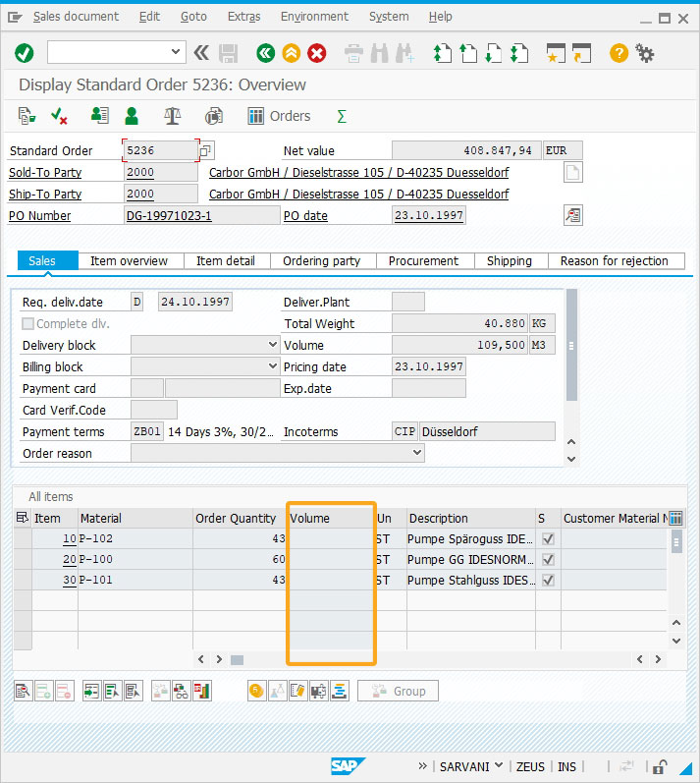700x783 pixels.
Task: Open the Billing block dropdown
Action: tap(272, 366)
